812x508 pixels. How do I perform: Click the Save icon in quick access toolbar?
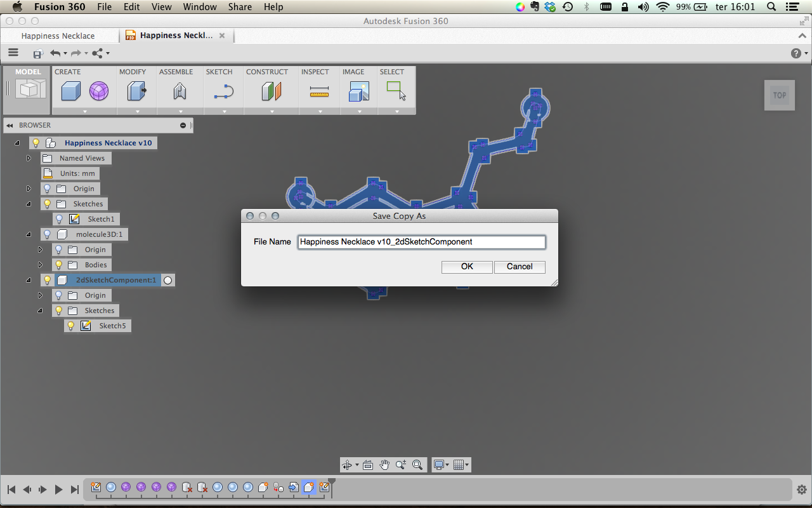pyautogui.click(x=37, y=54)
